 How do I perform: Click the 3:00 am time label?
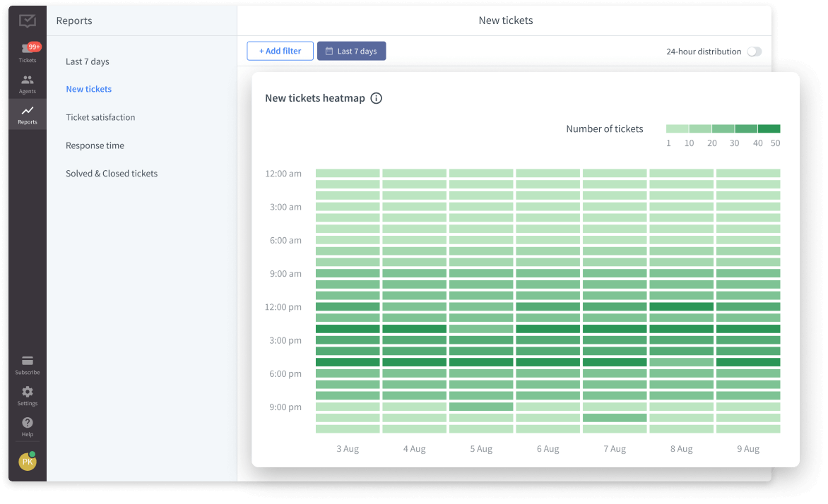click(x=285, y=207)
